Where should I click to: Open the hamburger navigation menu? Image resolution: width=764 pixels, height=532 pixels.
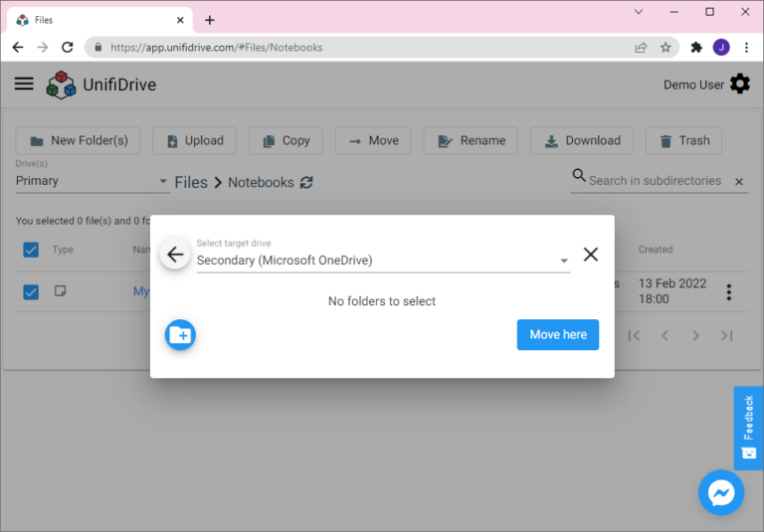pyautogui.click(x=24, y=84)
